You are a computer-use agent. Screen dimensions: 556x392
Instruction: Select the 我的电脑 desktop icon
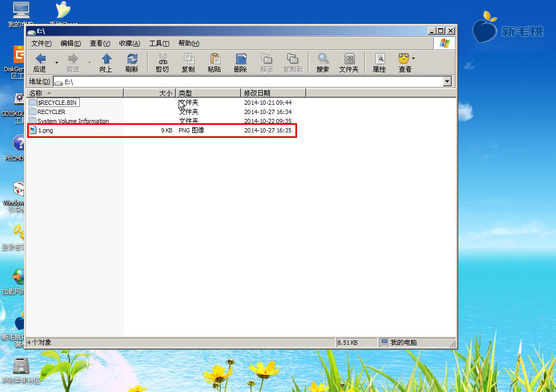click(x=21, y=14)
